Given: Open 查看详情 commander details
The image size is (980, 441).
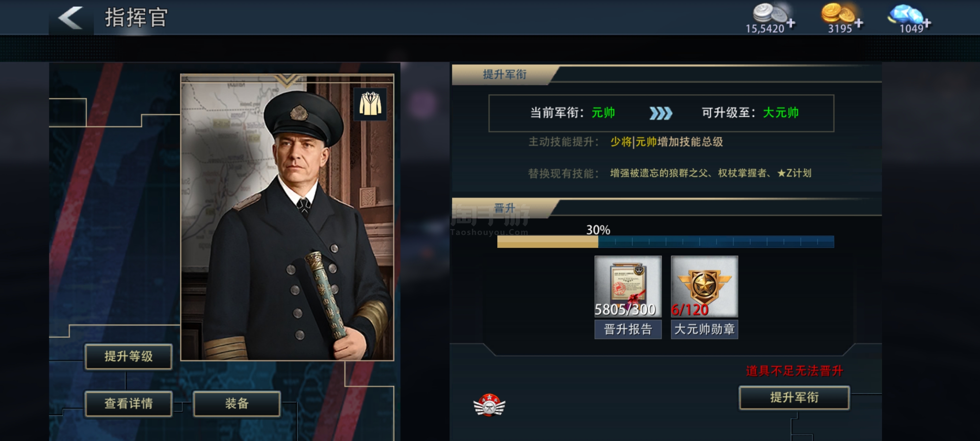Looking at the screenshot, I should (x=129, y=403).
